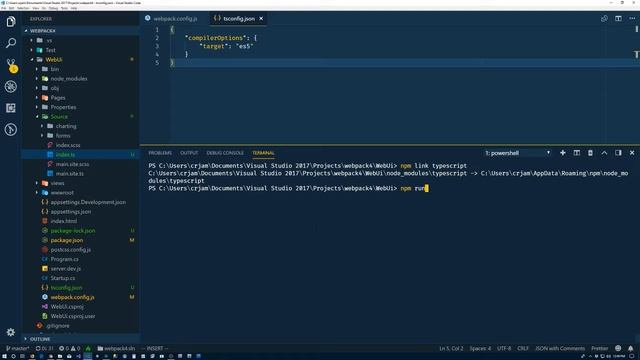Click code line 3 with "target": "es5"
Image resolution: width=640 pixels, height=360 pixels.
(227, 46)
